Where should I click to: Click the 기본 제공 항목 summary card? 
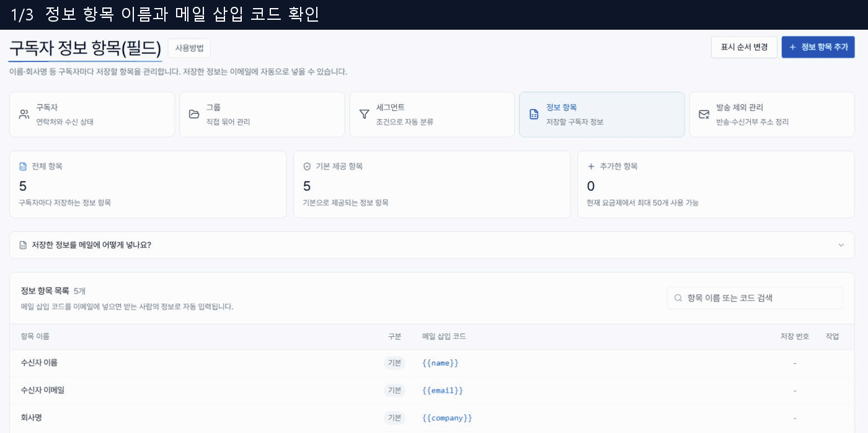tap(432, 185)
